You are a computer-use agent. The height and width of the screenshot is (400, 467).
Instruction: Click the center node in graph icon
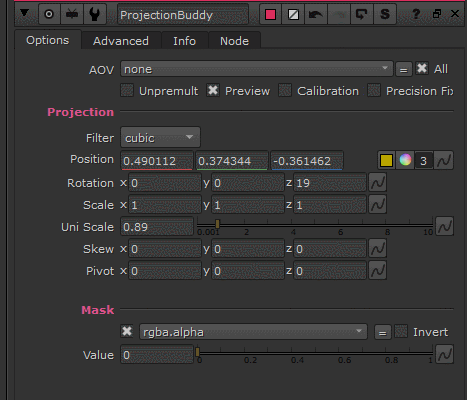pos(49,14)
